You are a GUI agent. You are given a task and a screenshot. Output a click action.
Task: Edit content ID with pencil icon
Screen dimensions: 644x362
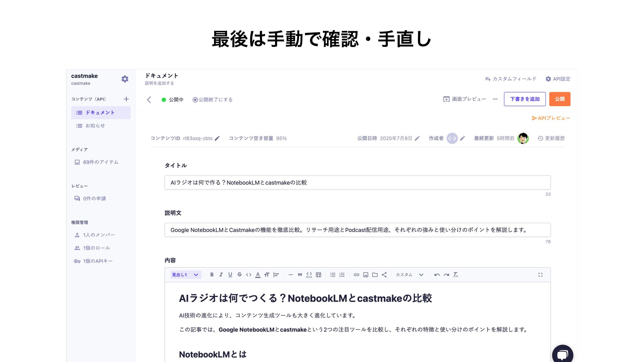tap(217, 138)
